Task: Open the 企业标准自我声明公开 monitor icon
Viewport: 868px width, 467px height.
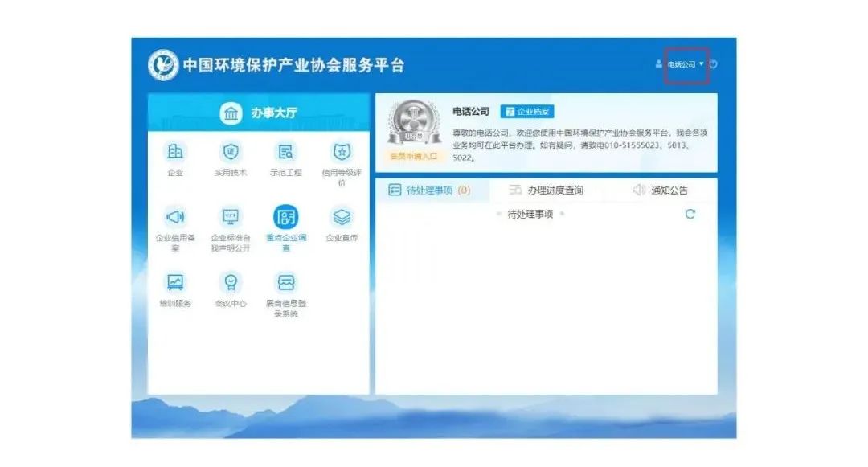Action: tap(231, 217)
